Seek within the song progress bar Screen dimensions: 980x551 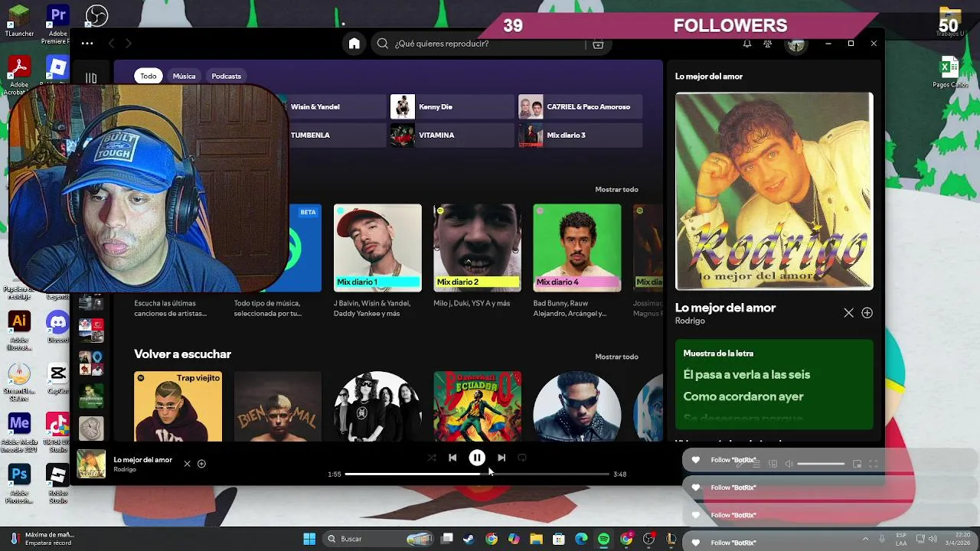(x=477, y=474)
